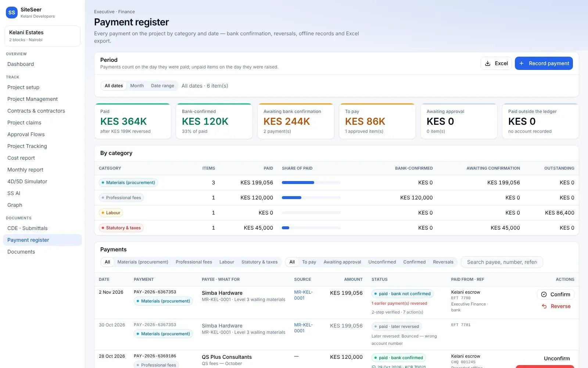588x368 pixels.
Task: Open CDE · Submittals documents page
Action: tap(42, 228)
